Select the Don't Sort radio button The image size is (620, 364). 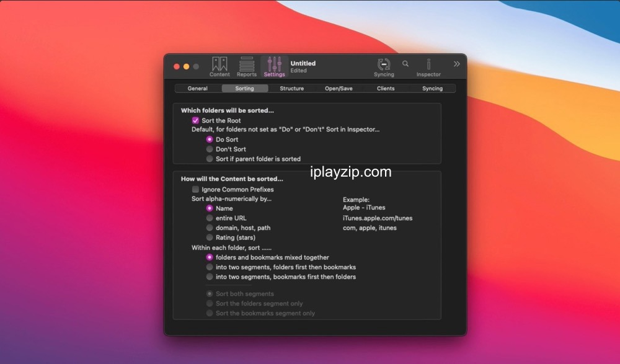click(x=210, y=149)
